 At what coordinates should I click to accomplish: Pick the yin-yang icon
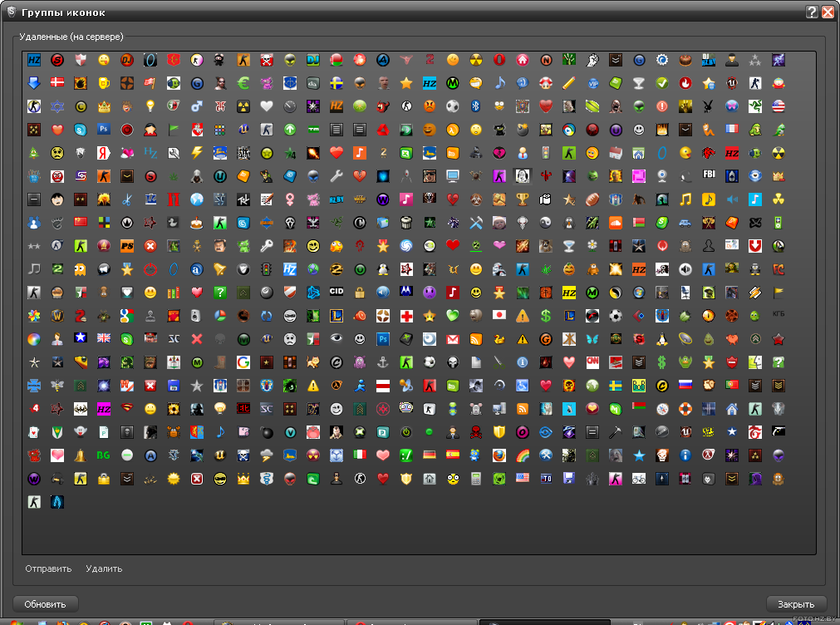click(545, 223)
